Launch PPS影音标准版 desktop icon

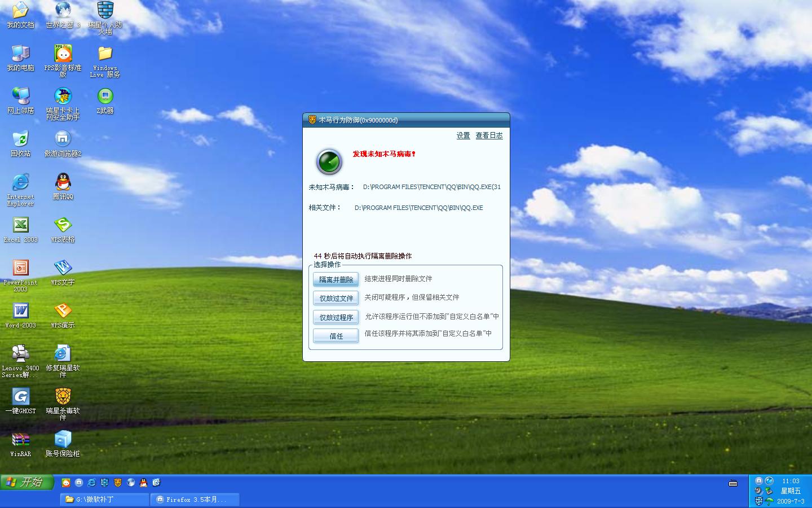63,61
